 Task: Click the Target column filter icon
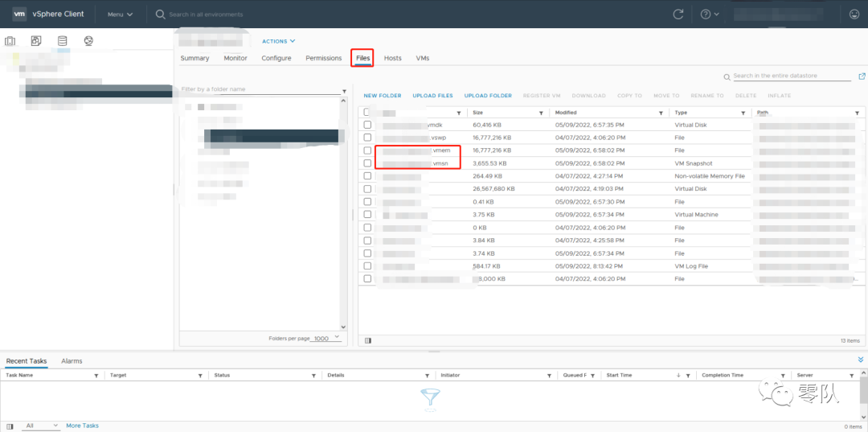(200, 376)
